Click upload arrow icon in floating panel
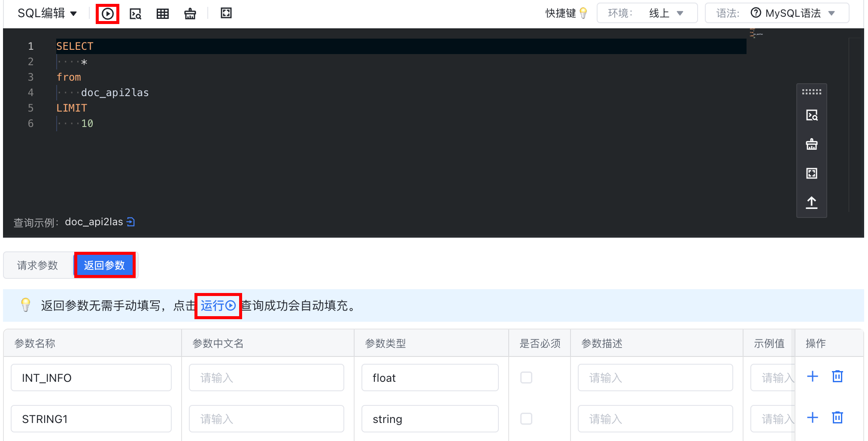The image size is (868, 441). (x=812, y=202)
